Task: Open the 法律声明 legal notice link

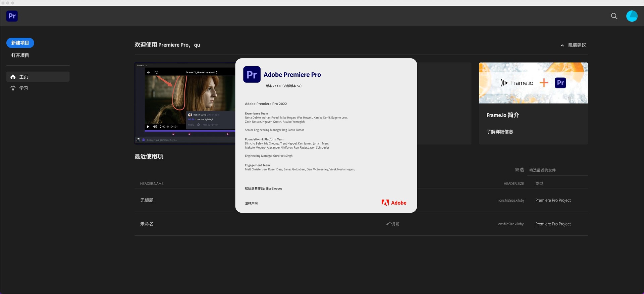Action: (x=251, y=203)
